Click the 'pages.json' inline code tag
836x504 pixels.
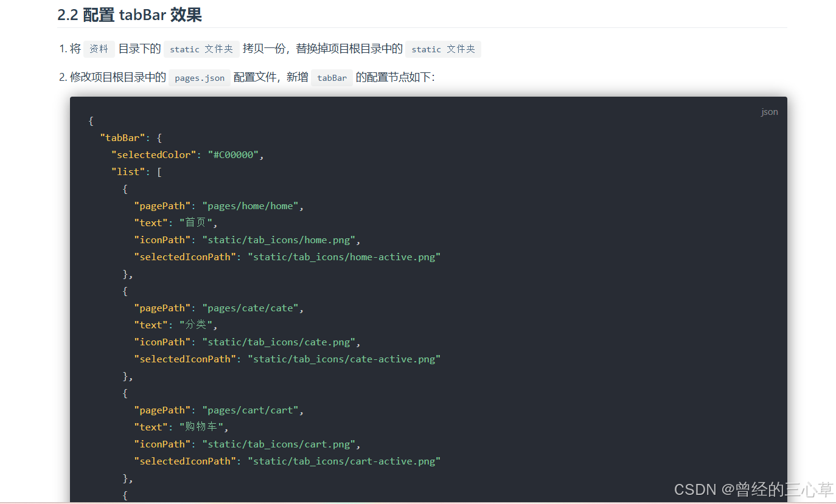tap(200, 78)
